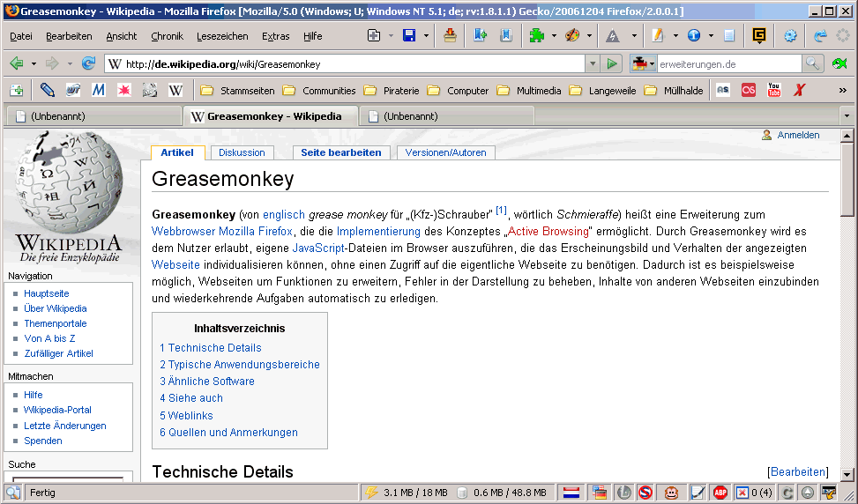858x504 pixels.
Task: Click the green puzzle piece extensions icon
Action: point(537,36)
